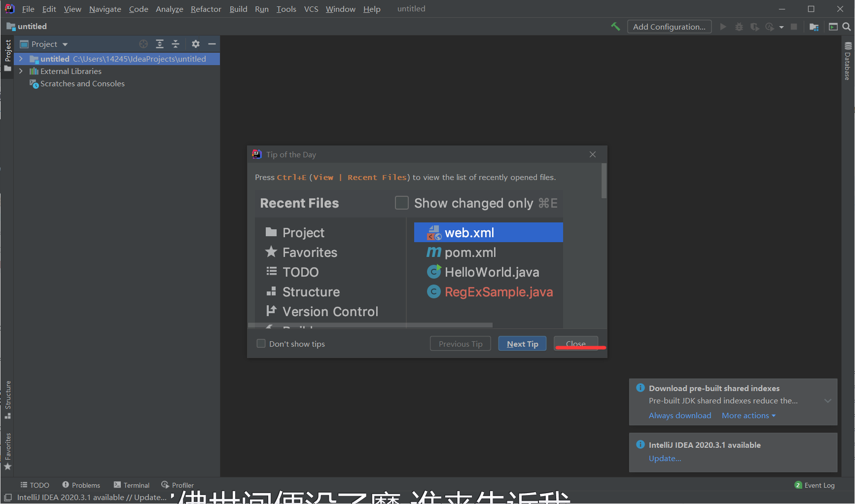Open the TODO tool window tab
855x504 pixels.
[x=35, y=485]
